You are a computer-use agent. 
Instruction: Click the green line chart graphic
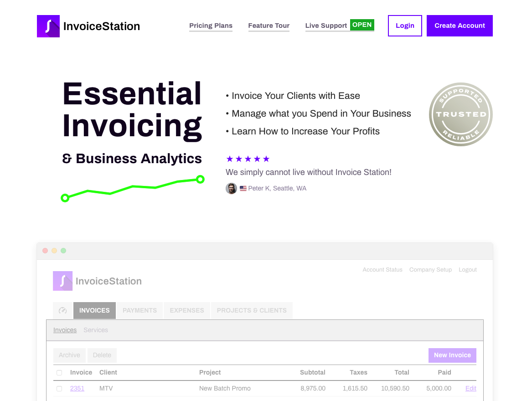132,188
